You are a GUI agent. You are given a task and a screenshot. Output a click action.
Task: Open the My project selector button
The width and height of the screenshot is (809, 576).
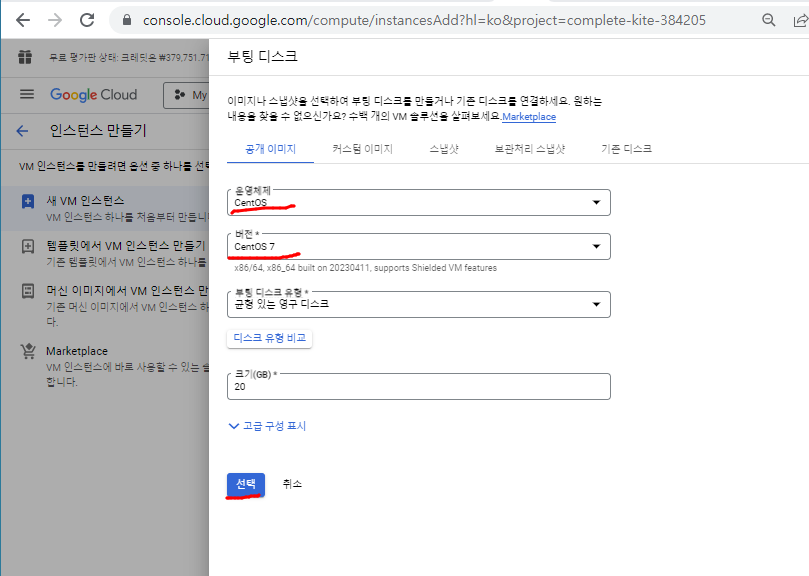(187, 95)
